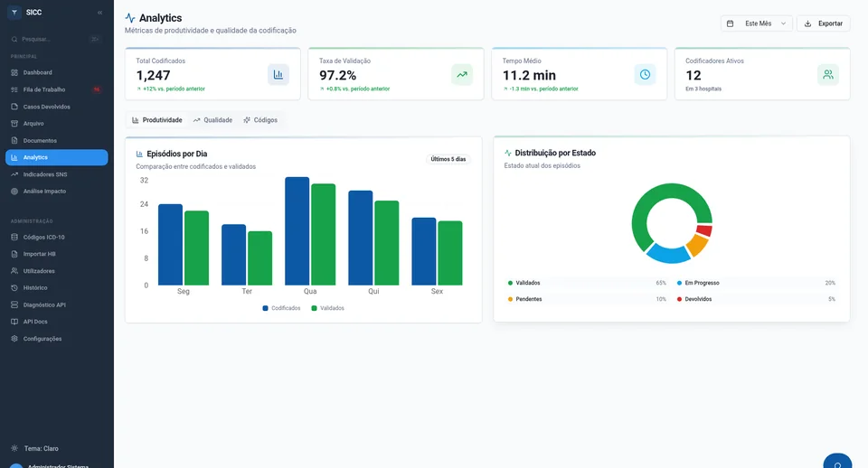Open Análise Impacto page

[56, 192]
